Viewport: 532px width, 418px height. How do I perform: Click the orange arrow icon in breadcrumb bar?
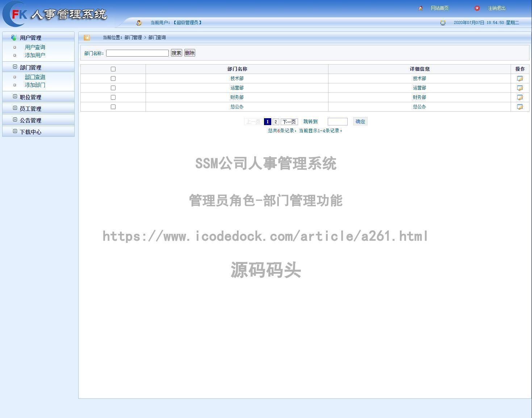(x=87, y=37)
